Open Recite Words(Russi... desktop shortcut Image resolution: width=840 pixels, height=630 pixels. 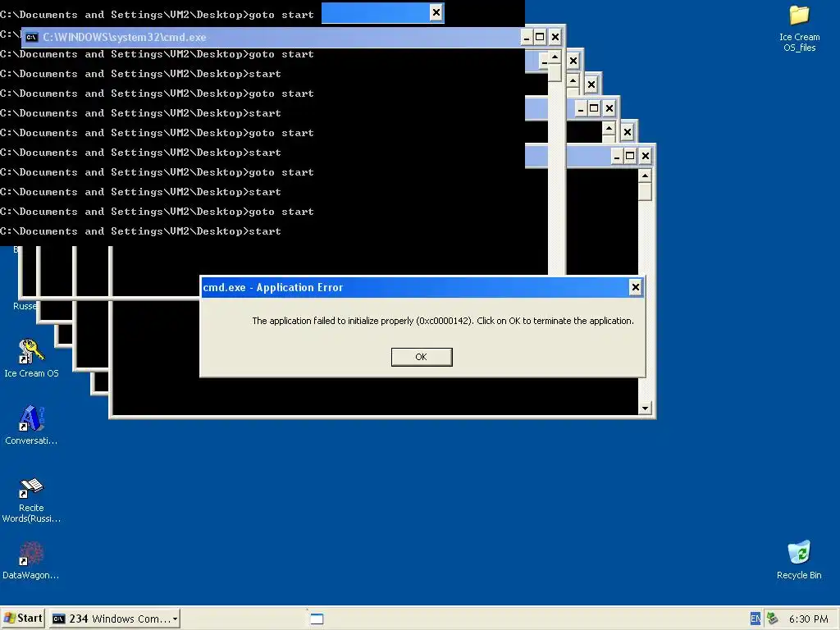(x=31, y=500)
